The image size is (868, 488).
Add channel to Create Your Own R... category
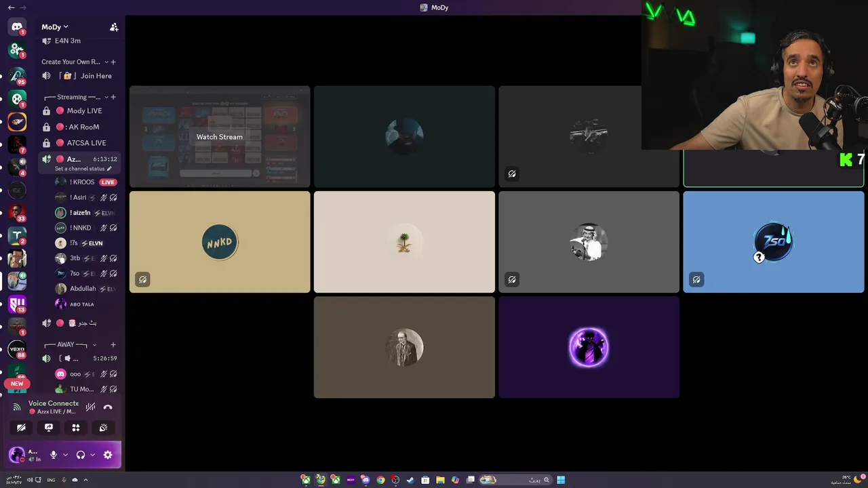point(113,62)
